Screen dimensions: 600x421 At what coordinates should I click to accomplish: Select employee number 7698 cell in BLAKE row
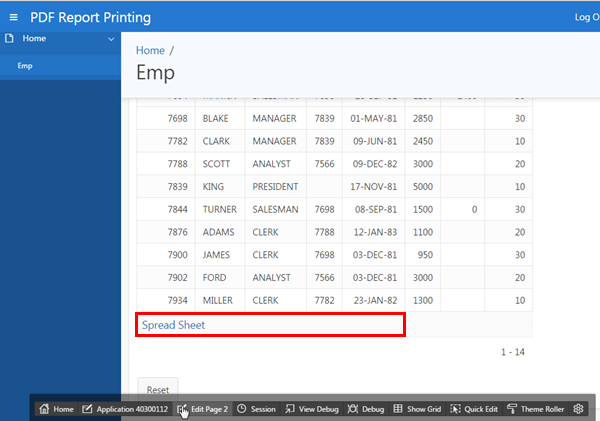(166, 119)
